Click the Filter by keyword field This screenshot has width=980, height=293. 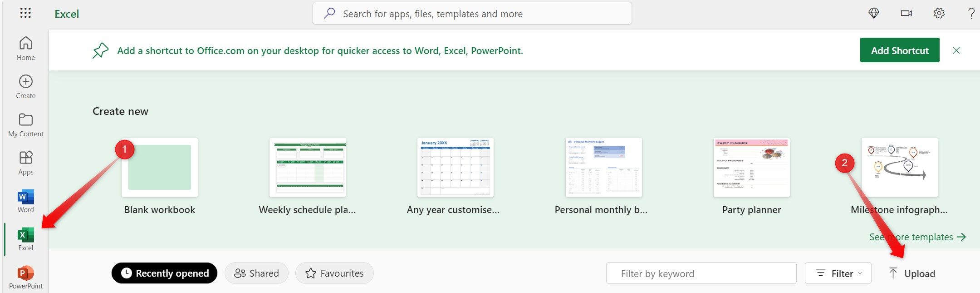[701, 273]
